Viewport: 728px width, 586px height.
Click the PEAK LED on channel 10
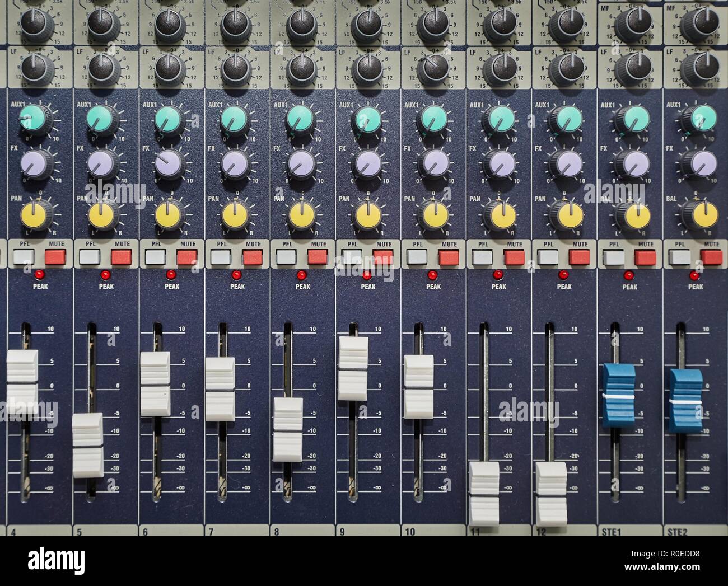click(432, 275)
